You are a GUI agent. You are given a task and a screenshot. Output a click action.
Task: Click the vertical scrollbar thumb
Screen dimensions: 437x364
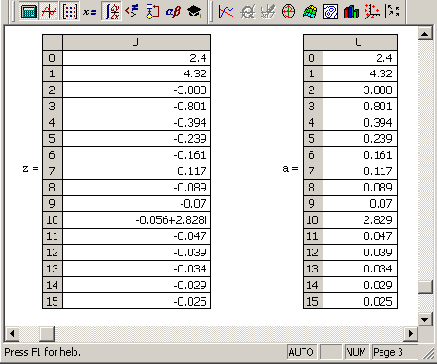point(425,287)
